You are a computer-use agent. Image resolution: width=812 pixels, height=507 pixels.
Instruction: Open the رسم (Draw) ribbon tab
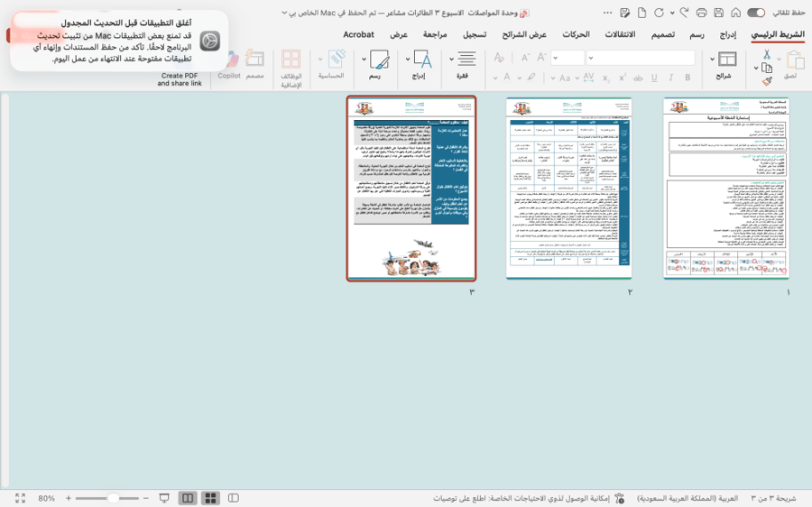(697, 34)
